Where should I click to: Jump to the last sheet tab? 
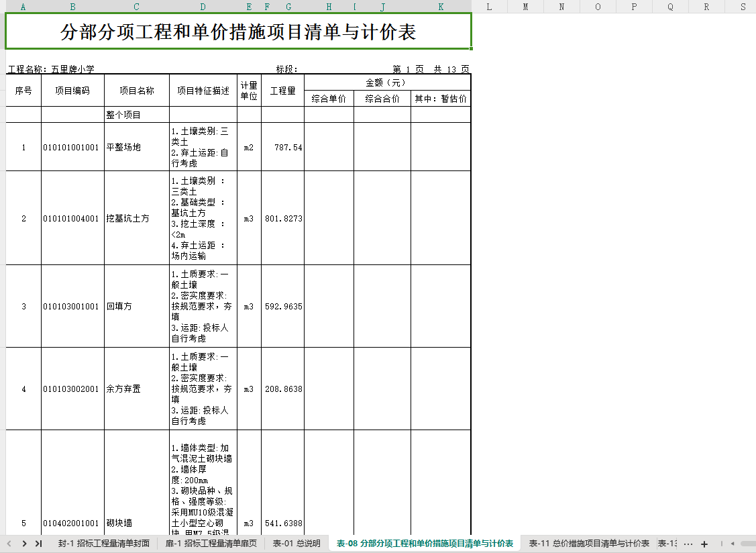(39, 544)
